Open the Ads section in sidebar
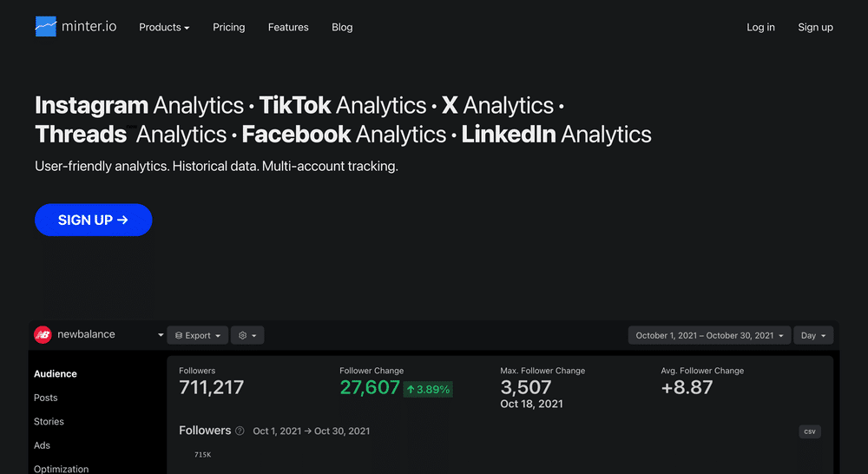 (x=42, y=445)
